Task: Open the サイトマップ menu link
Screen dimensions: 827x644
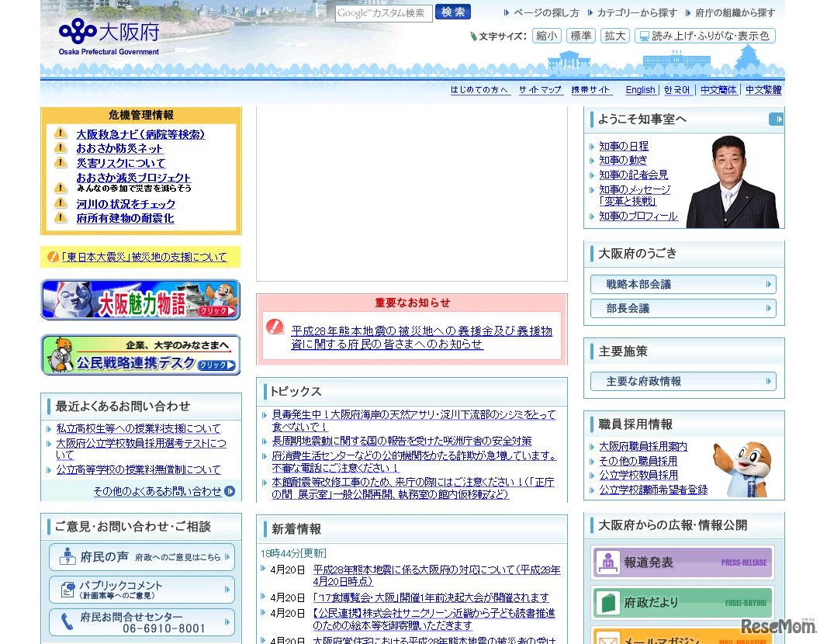Action: (540, 90)
